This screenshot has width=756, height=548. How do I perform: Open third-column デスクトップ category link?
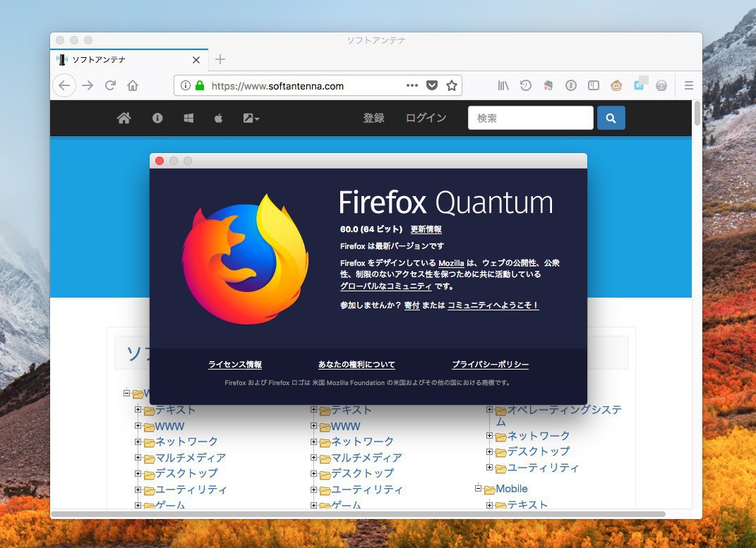pyautogui.click(x=538, y=451)
